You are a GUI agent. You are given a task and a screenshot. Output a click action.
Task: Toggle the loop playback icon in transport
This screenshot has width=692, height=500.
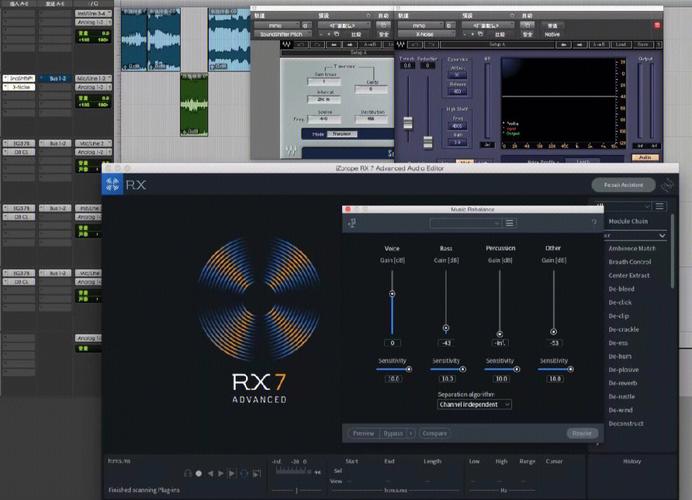[x=244, y=474]
